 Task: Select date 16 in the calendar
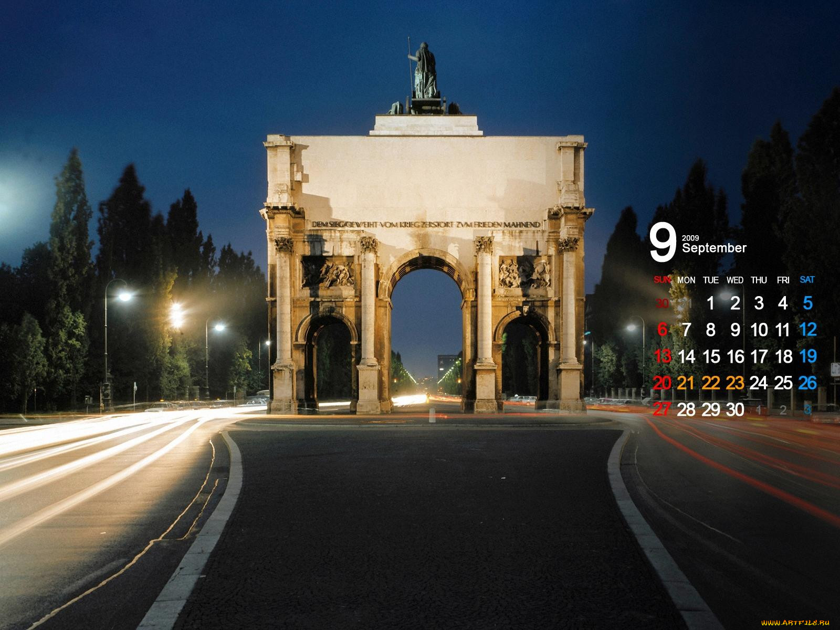[x=735, y=356]
